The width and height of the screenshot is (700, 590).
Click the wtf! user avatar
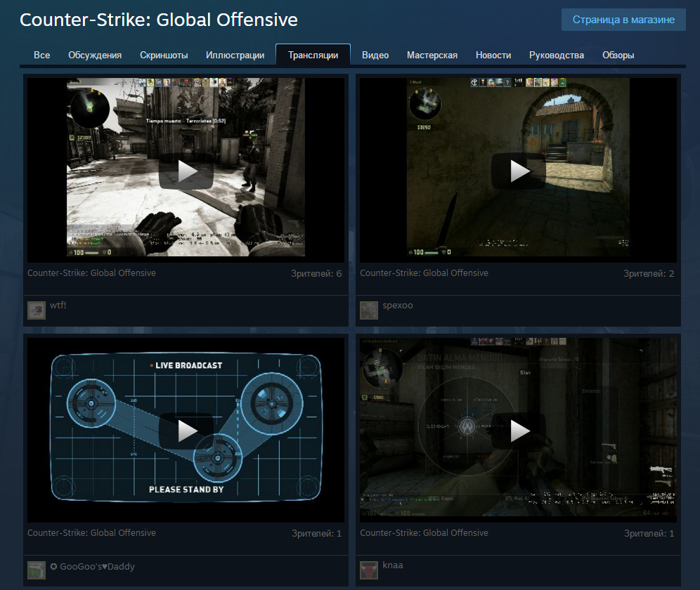click(x=37, y=310)
